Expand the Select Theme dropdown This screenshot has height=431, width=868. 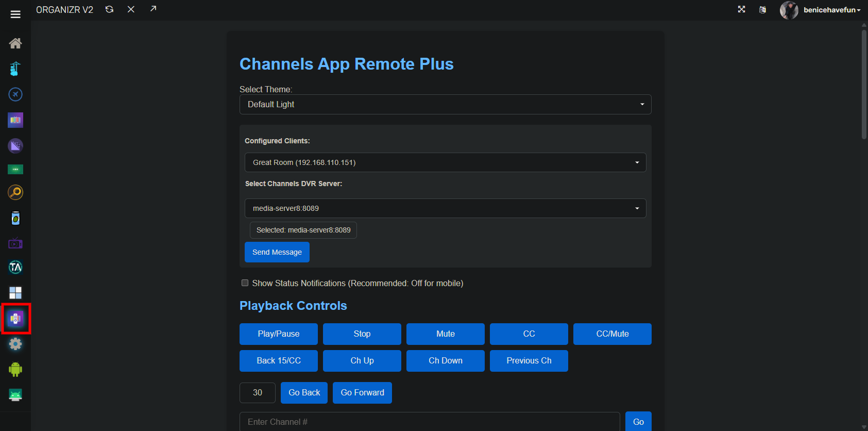point(445,105)
